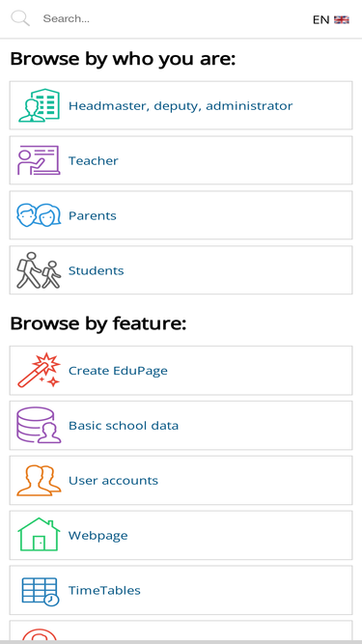The image size is (362, 644).
Task: Click the Basic school data database icon
Action: coord(39,425)
